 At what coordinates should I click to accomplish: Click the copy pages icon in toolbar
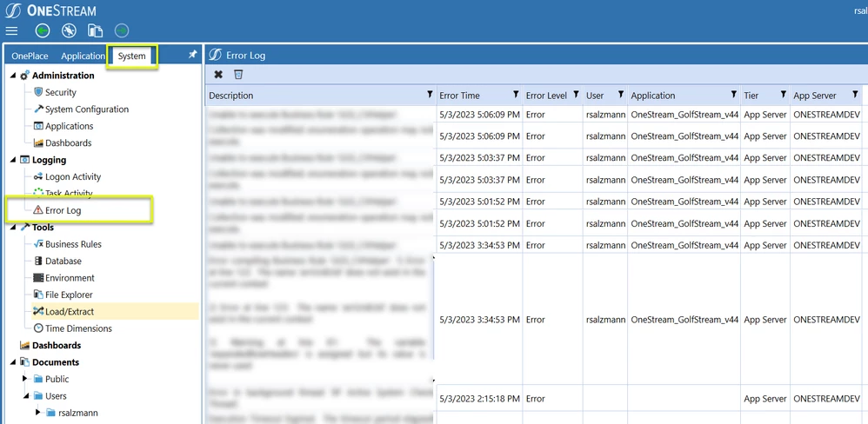tap(95, 31)
